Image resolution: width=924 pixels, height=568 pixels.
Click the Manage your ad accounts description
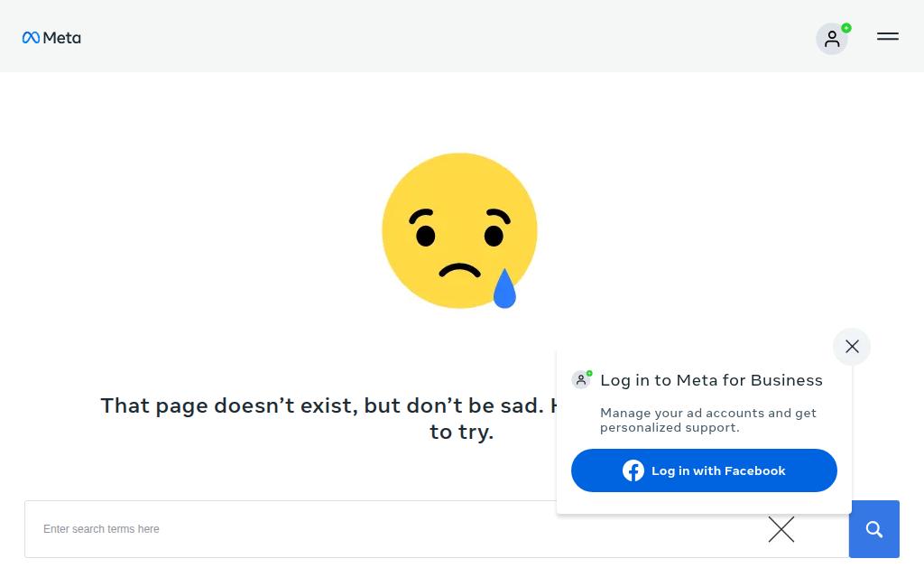tap(707, 420)
